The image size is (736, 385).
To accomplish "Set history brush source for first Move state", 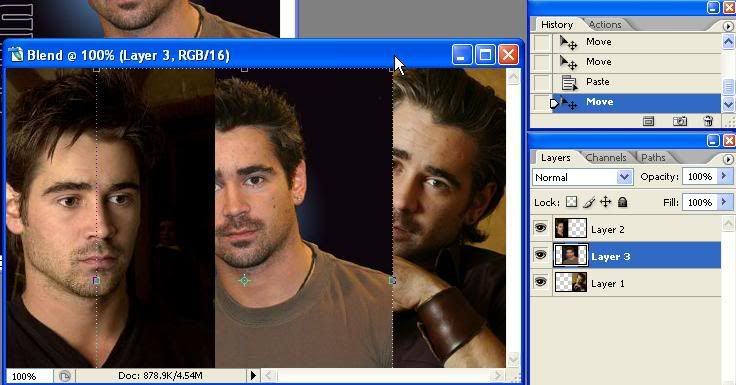I will point(542,42).
